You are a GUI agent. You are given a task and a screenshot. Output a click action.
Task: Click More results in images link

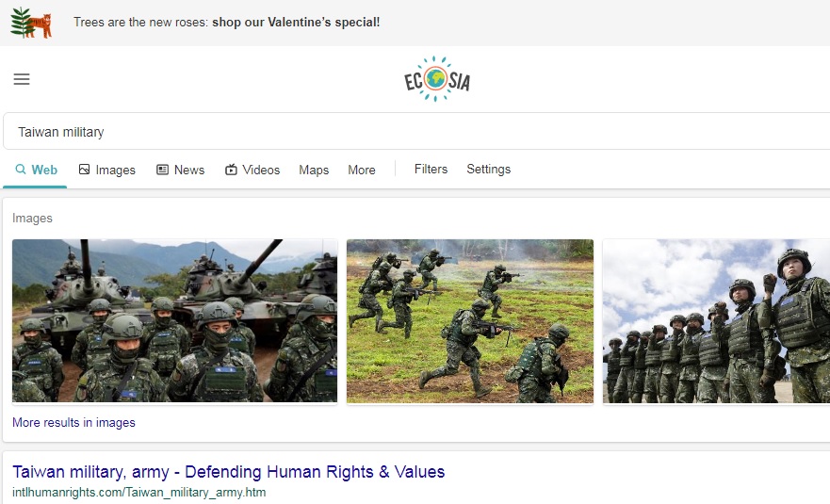click(73, 422)
